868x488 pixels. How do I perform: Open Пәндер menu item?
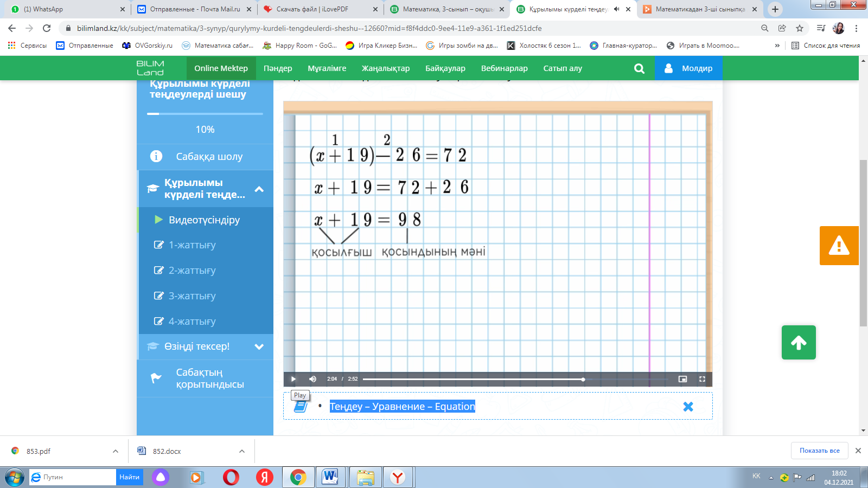[278, 68]
